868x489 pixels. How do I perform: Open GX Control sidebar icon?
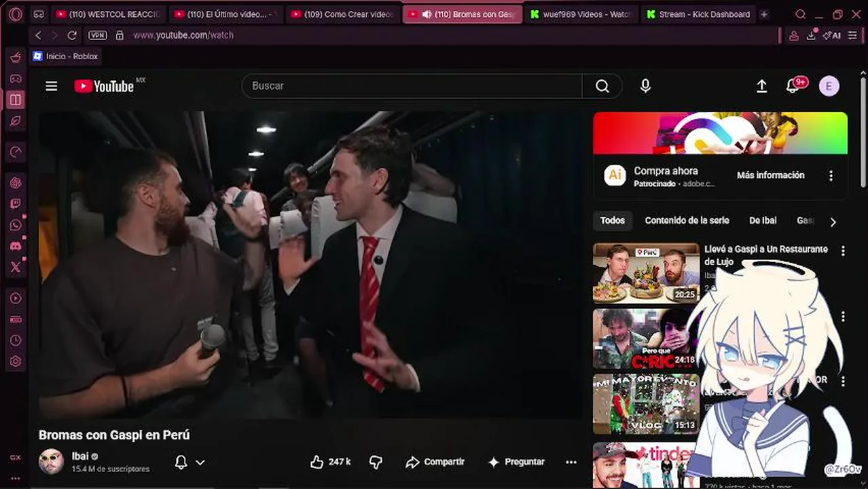16,57
